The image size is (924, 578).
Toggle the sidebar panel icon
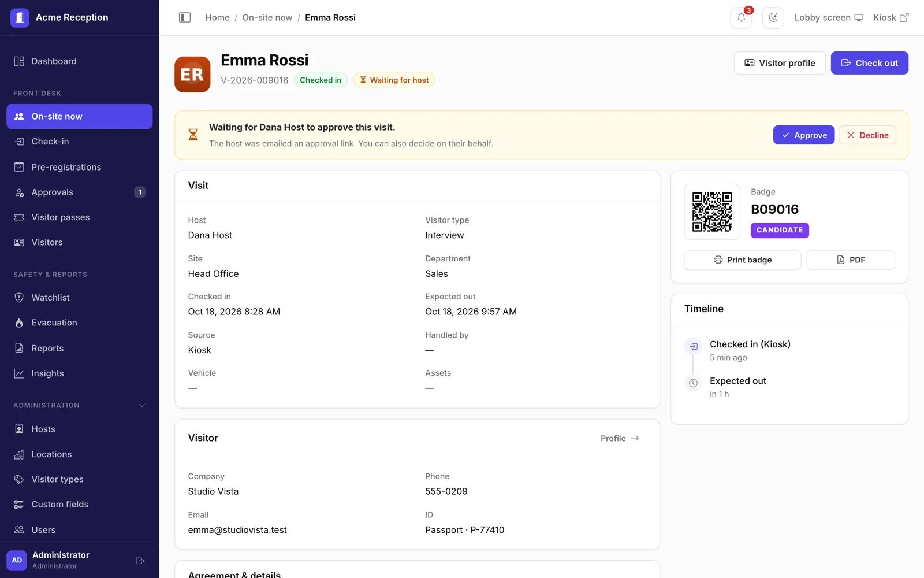pos(185,17)
